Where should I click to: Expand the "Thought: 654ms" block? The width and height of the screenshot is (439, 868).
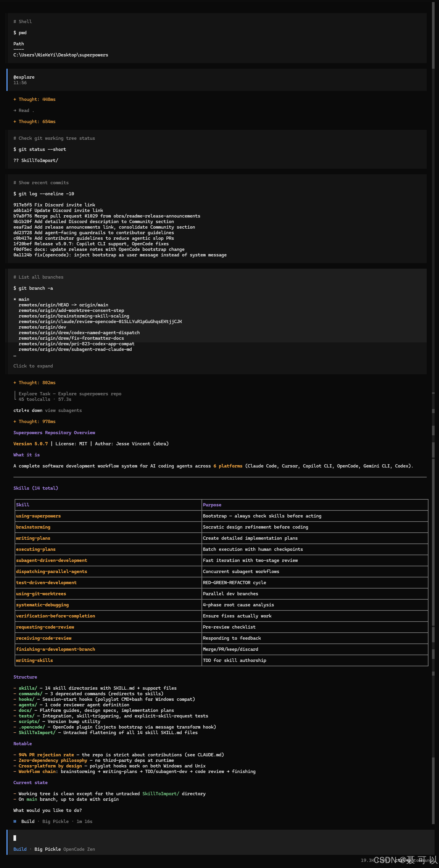coord(35,122)
